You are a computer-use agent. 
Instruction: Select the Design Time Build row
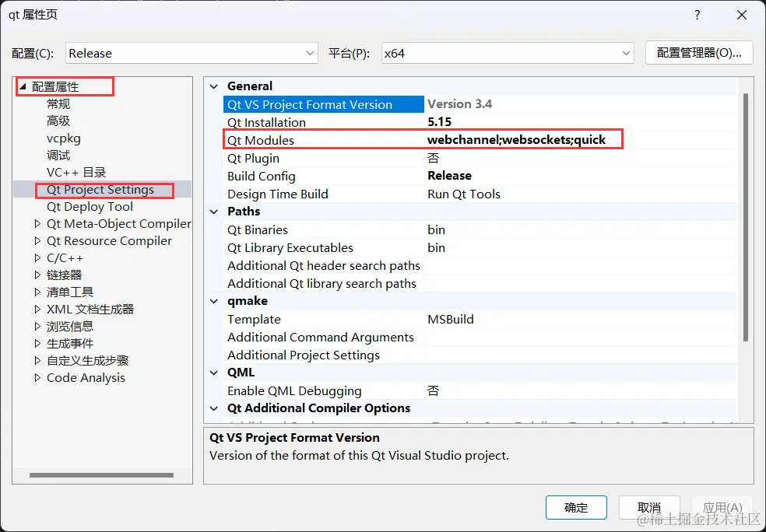[480, 194]
